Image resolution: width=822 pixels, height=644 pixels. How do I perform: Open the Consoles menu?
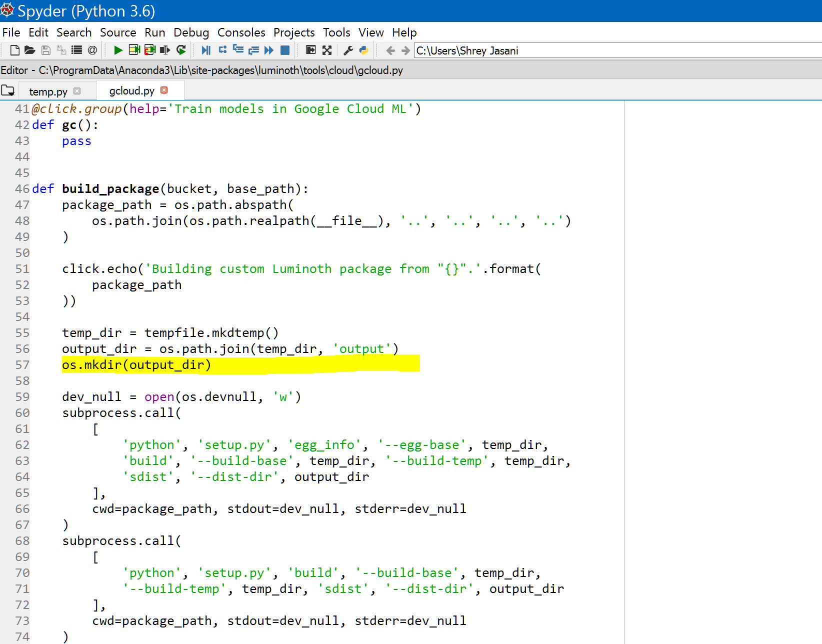(241, 32)
